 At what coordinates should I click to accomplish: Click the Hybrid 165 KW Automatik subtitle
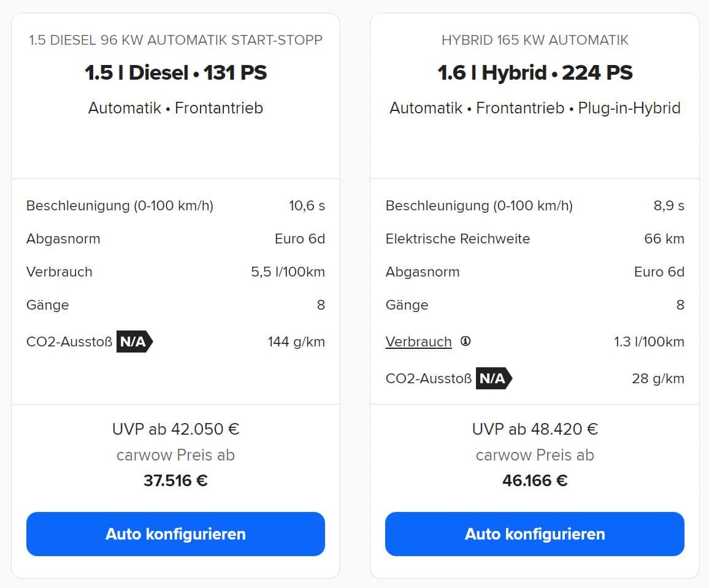click(x=535, y=40)
